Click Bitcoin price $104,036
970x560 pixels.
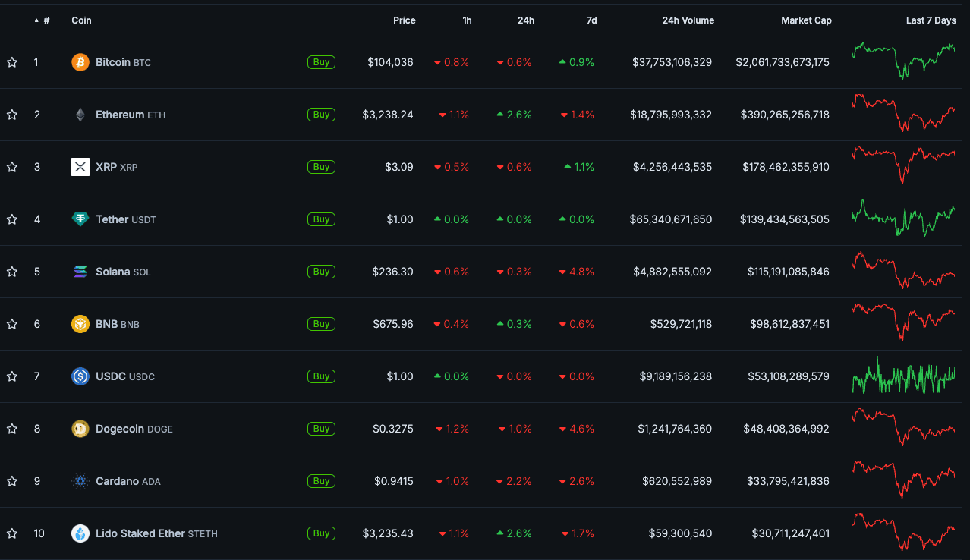coord(390,62)
